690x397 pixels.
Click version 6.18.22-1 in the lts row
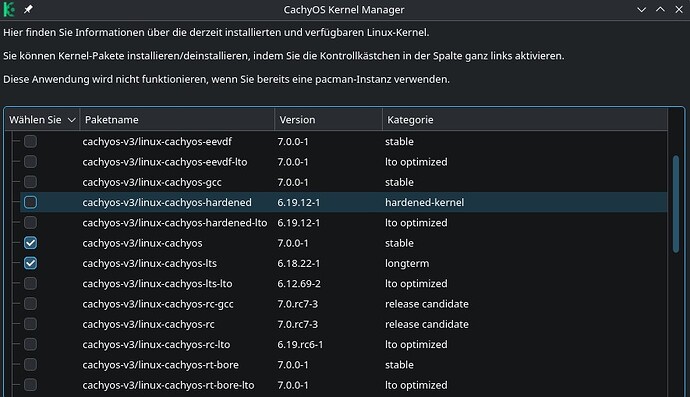pos(299,263)
